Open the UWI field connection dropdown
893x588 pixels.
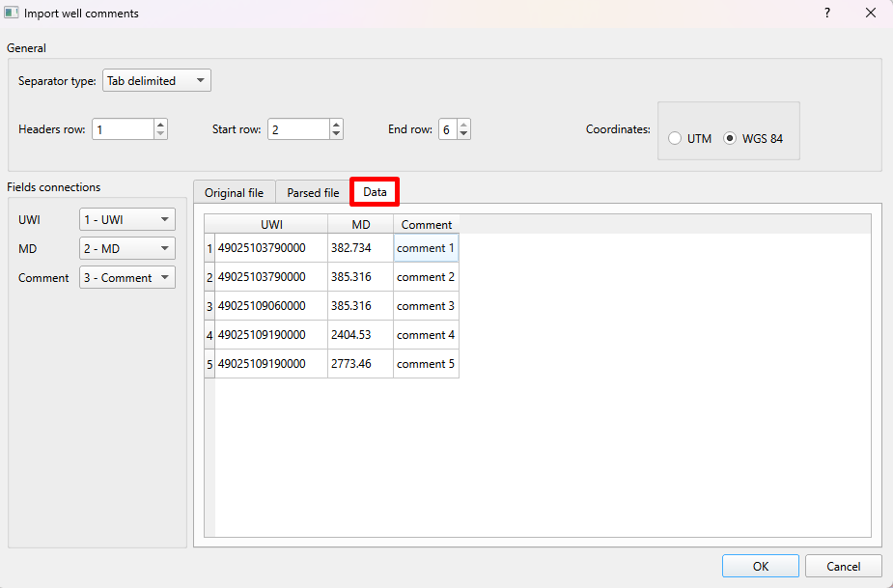coord(126,219)
